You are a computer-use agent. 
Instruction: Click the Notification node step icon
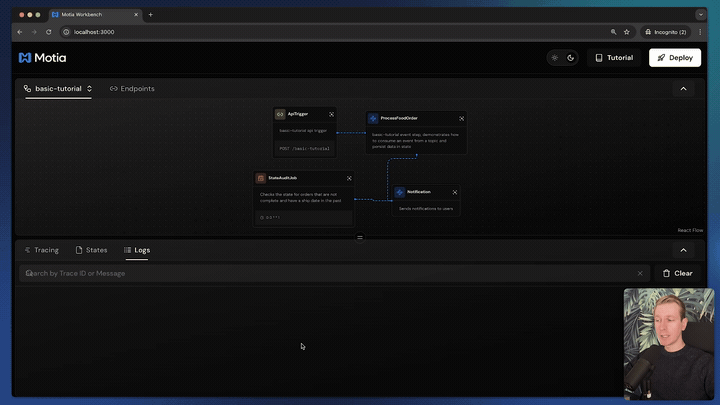click(x=399, y=192)
